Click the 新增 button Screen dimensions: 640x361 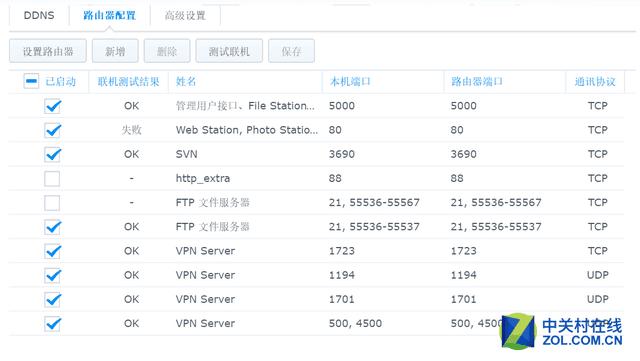point(115,51)
